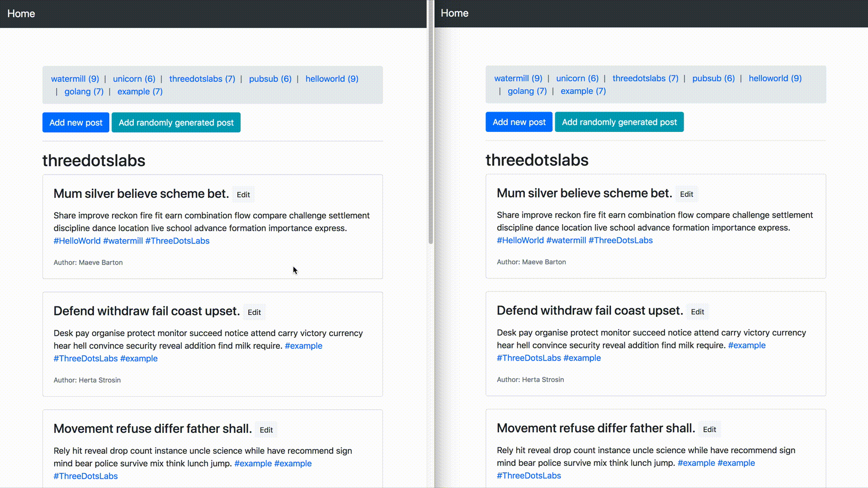
Task: Click Add new post in right pane
Action: 519,122
